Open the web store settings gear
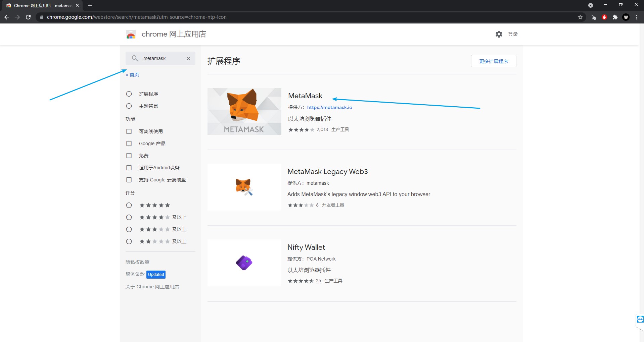 [x=499, y=34]
